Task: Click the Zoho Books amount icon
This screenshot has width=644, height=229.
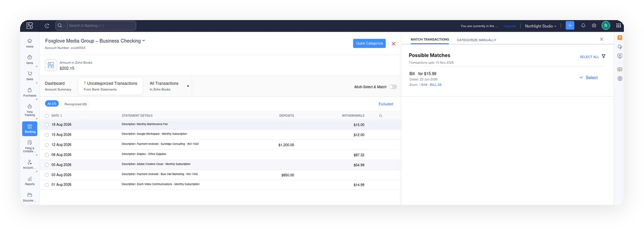Action: point(51,65)
